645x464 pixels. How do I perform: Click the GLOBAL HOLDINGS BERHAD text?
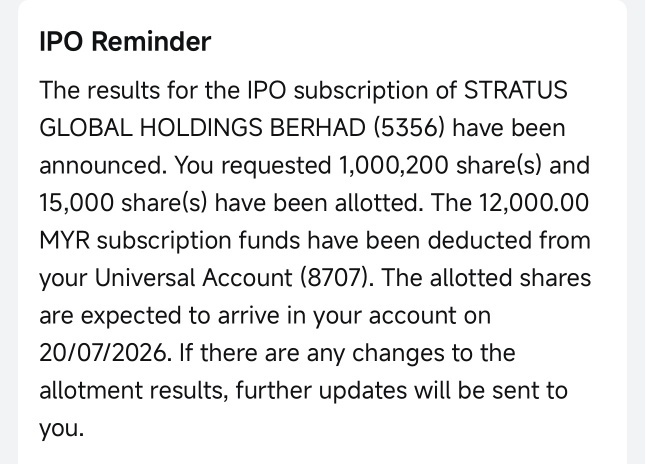click(x=202, y=128)
